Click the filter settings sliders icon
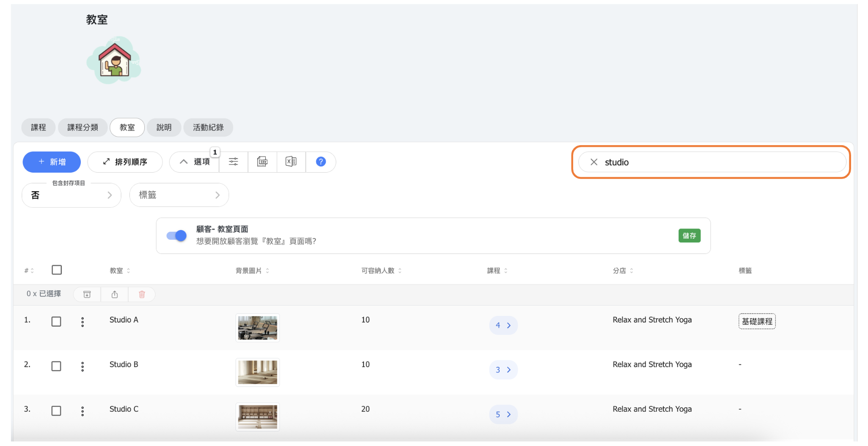This screenshot has width=868, height=446. point(233,162)
